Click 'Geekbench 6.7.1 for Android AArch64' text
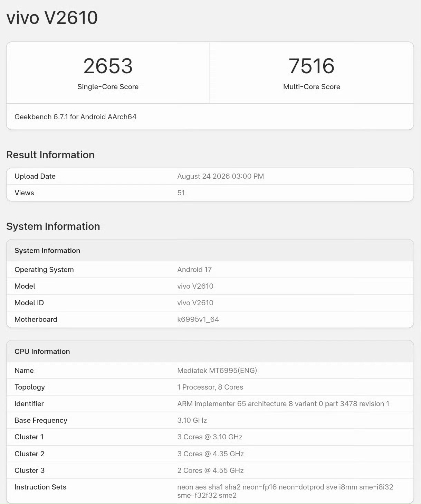The height and width of the screenshot is (504, 421). click(75, 117)
